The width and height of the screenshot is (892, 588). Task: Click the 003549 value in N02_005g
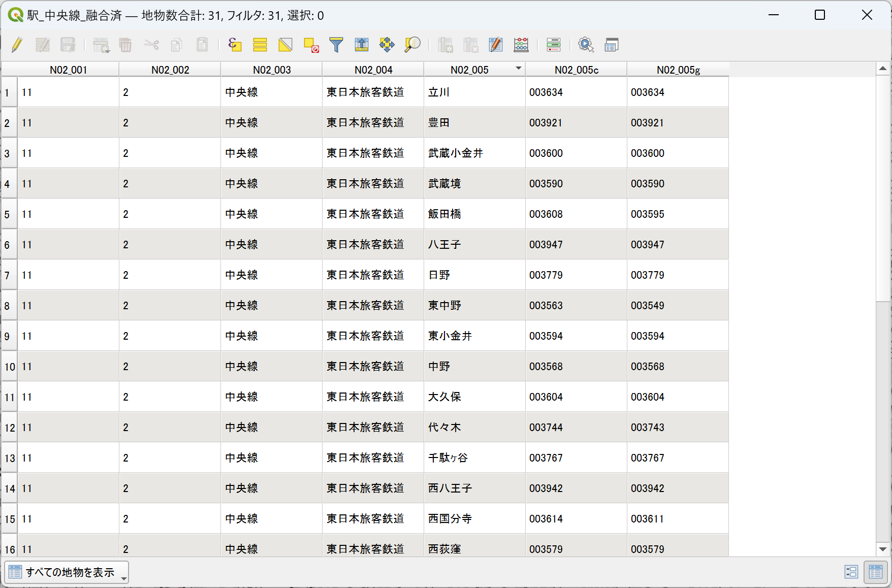pos(678,305)
